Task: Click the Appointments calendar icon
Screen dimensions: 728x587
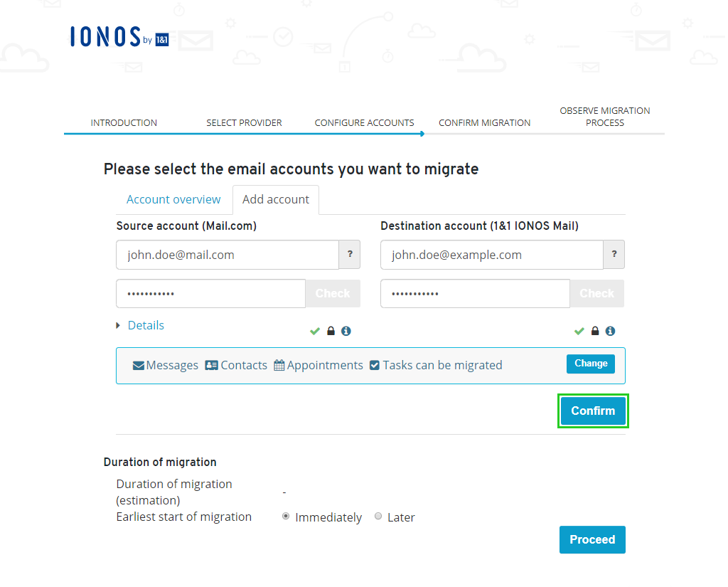Action: [279, 365]
